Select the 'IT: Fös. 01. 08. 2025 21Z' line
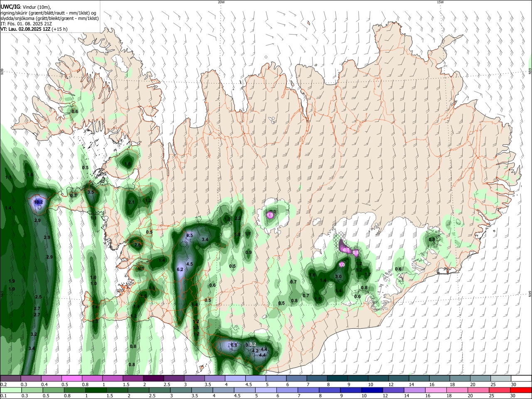 pos(26,24)
